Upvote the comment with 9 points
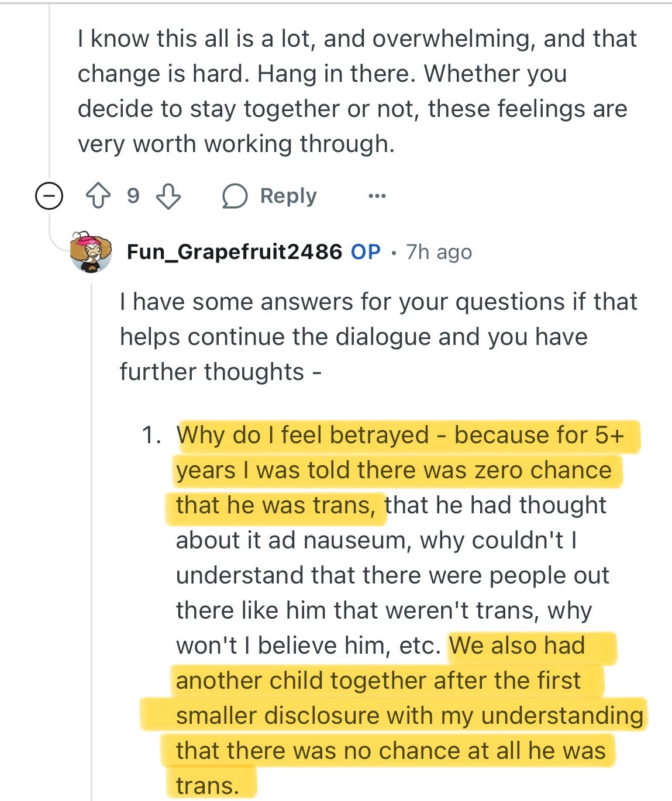This screenshot has width=672, height=801. 98,196
